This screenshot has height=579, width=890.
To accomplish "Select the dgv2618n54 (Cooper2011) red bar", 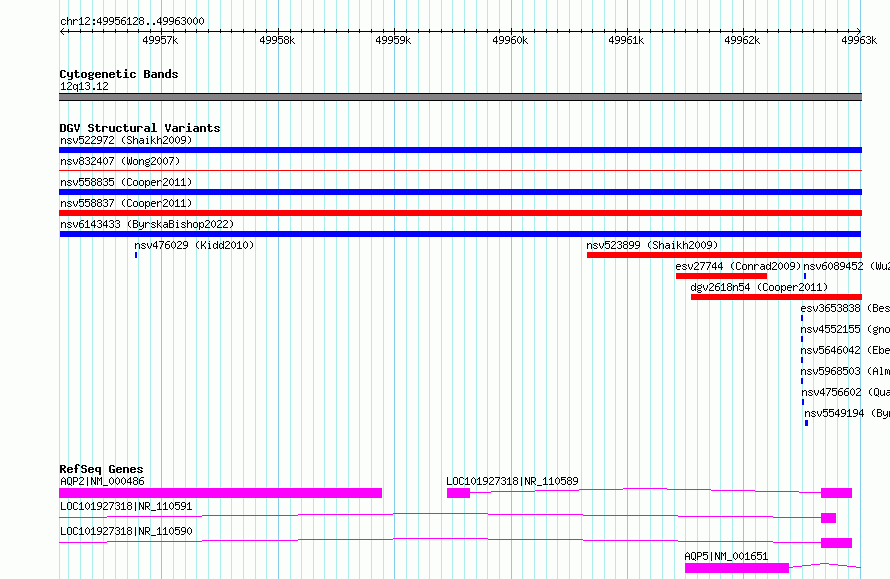I will point(776,297).
